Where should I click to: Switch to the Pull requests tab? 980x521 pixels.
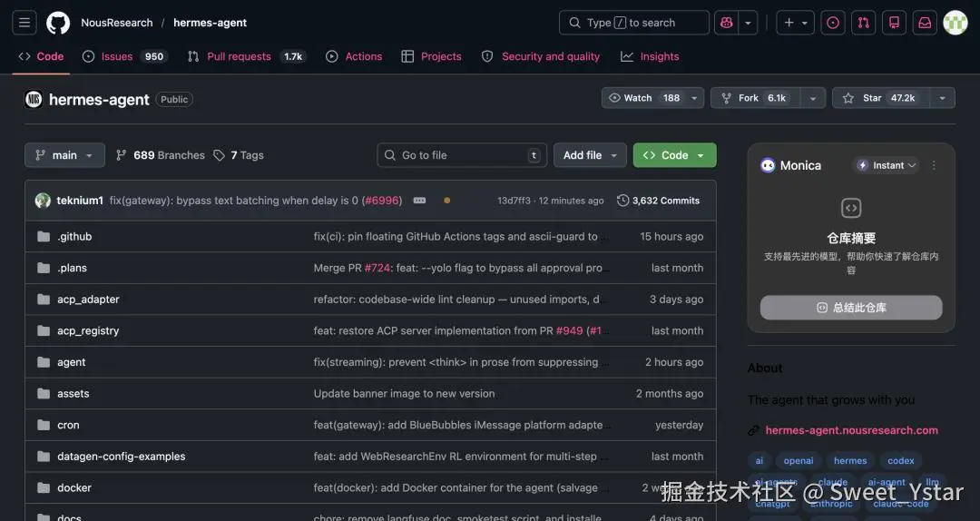(x=246, y=56)
